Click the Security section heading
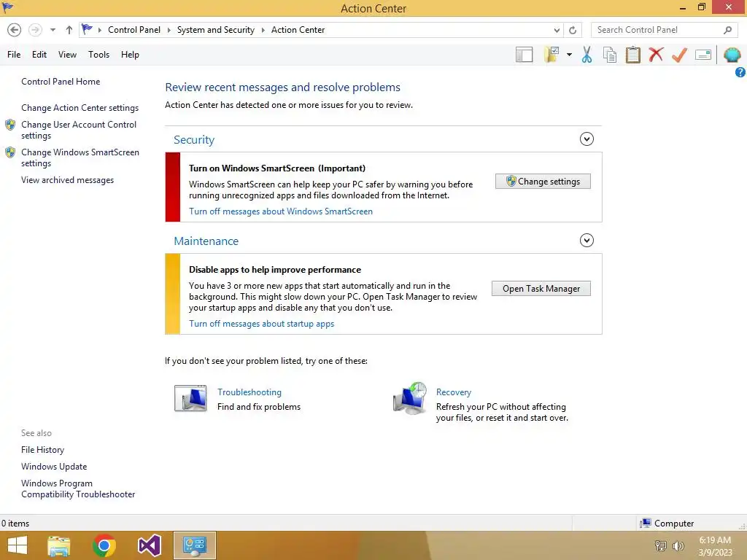The height and width of the screenshot is (560, 747). pos(194,139)
